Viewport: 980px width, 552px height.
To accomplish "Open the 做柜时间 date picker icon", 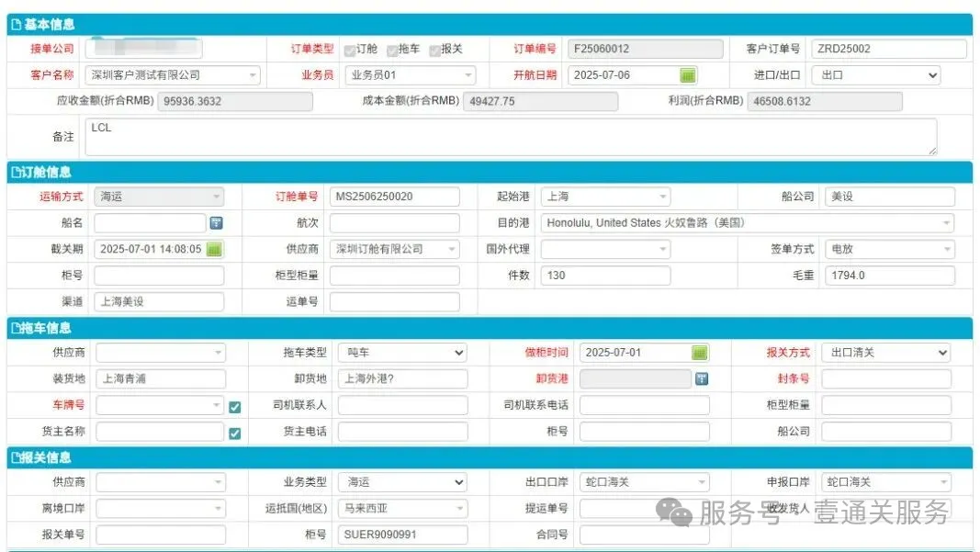I will tap(700, 353).
